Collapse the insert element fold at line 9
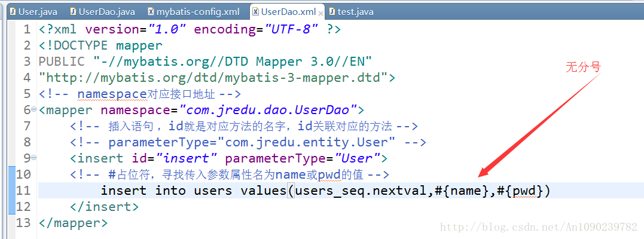 pyautogui.click(x=34, y=157)
